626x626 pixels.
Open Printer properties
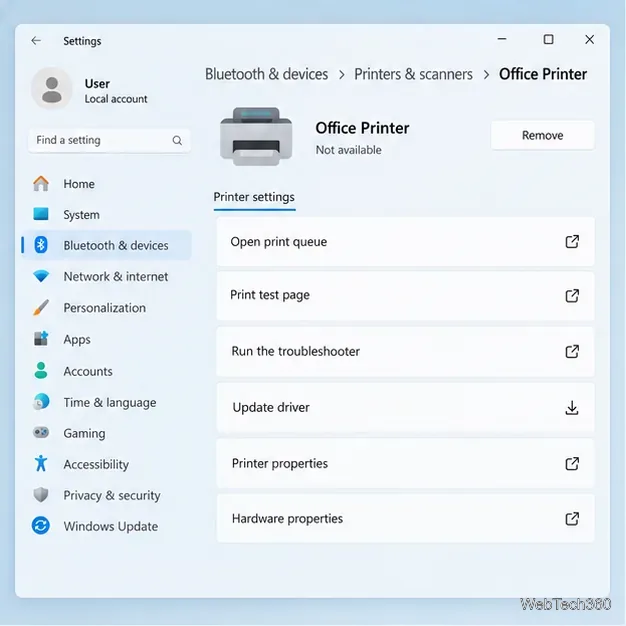coord(405,464)
